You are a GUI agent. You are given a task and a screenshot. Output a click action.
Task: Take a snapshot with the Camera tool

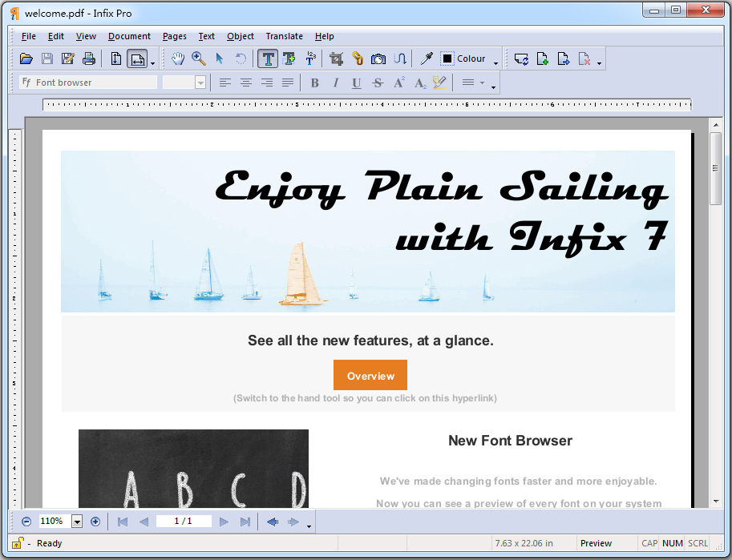point(378,58)
